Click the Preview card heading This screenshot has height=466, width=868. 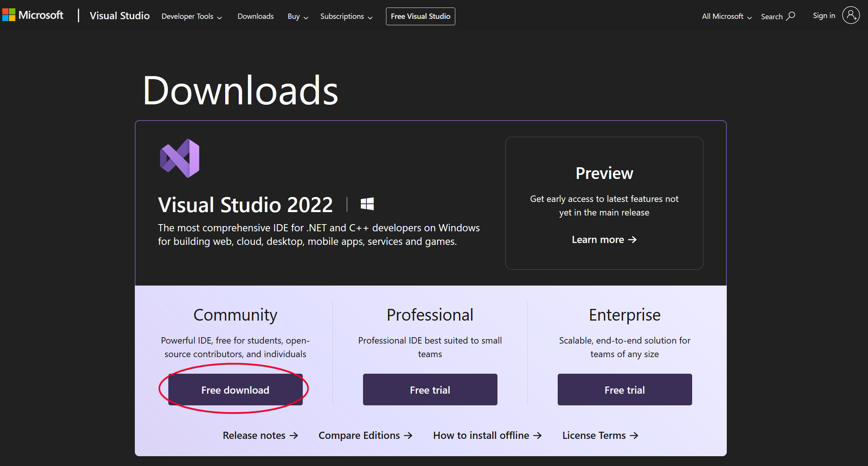604,173
